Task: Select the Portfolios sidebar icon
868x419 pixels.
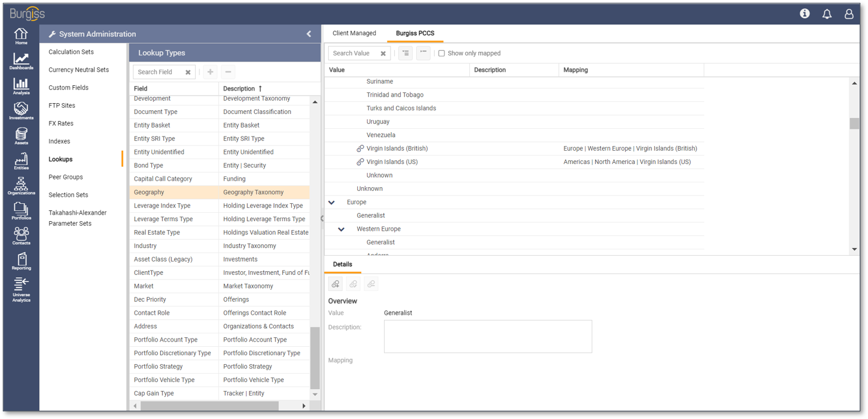Action: 21,210
